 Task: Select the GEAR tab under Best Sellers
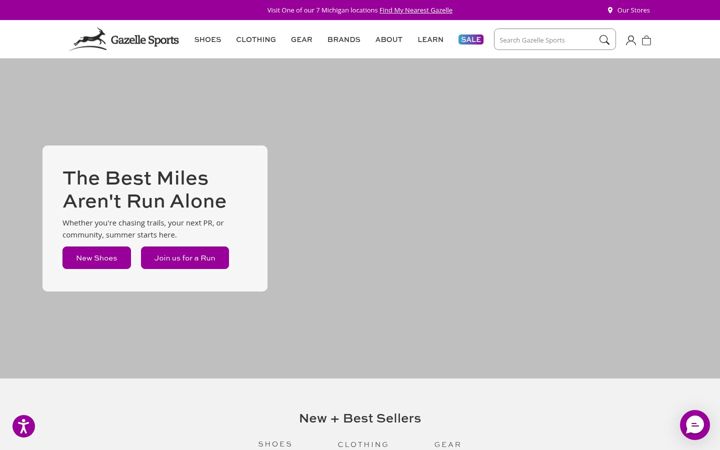pos(448,444)
